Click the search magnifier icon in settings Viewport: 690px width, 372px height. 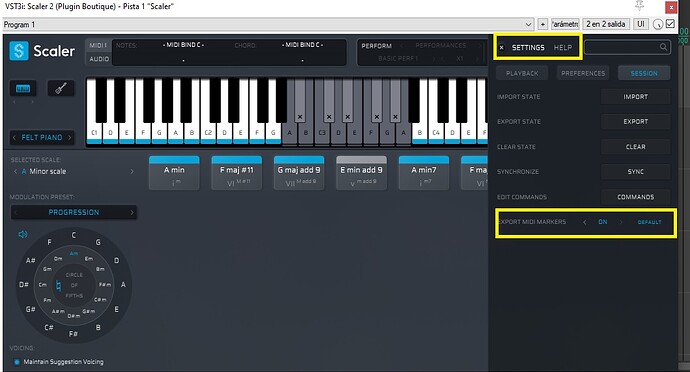663,47
